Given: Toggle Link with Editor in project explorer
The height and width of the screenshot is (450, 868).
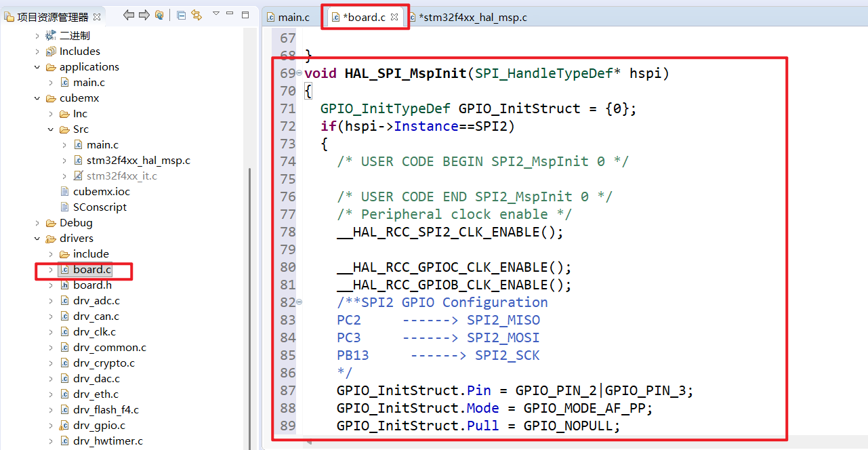Looking at the screenshot, I should tap(197, 15).
